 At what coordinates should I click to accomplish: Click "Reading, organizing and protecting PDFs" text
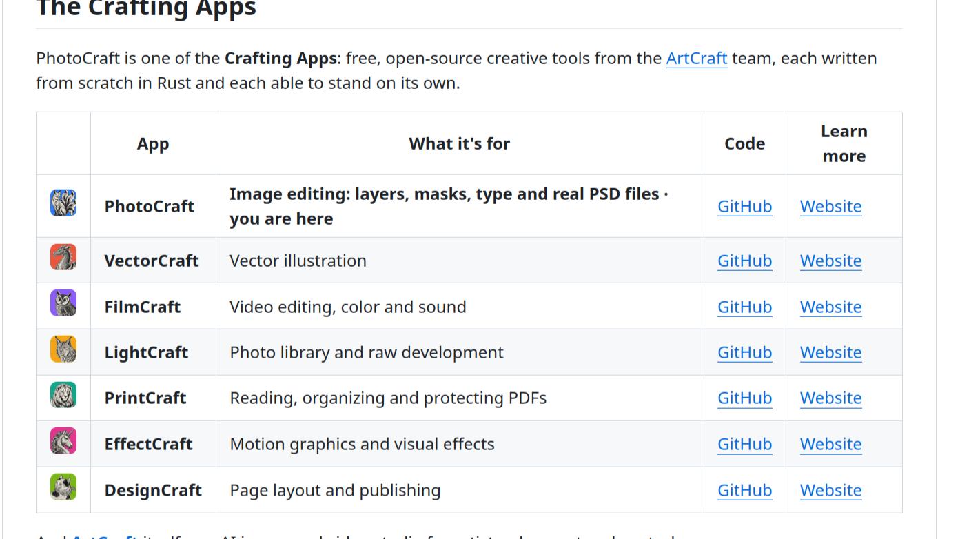pos(388,398)
